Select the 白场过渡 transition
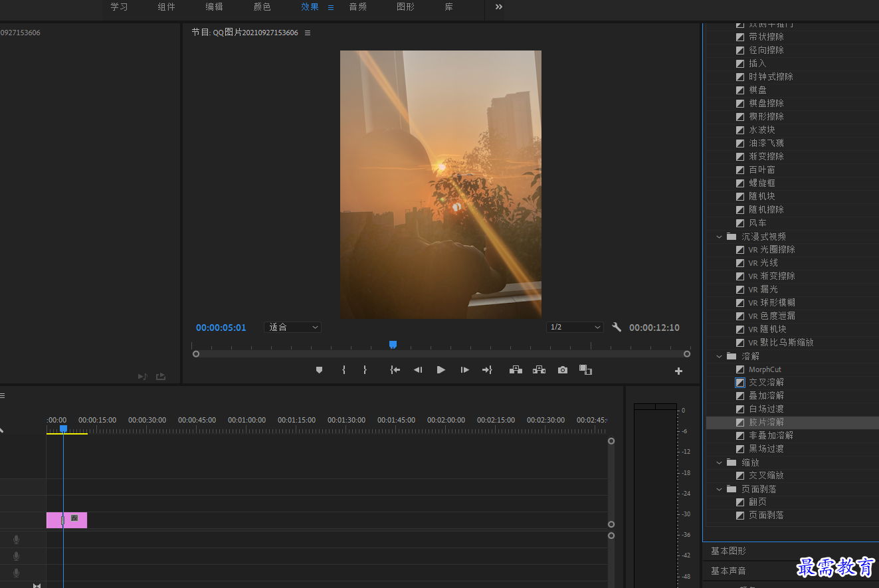Image resolution: width=879 pixels, height=588 pixels. point(767,409)
